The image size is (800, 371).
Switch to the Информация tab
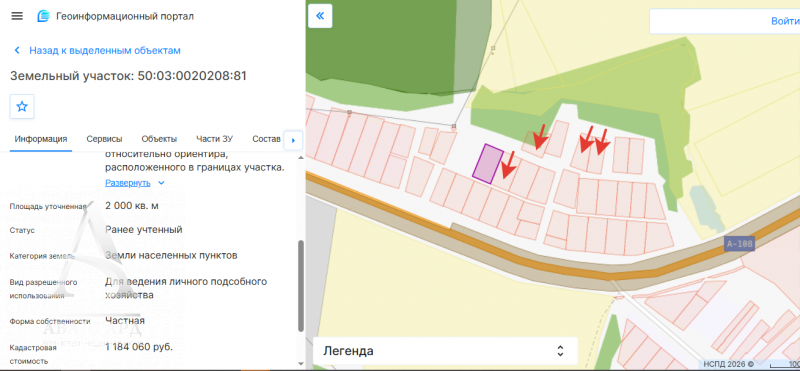pos(41,139)
